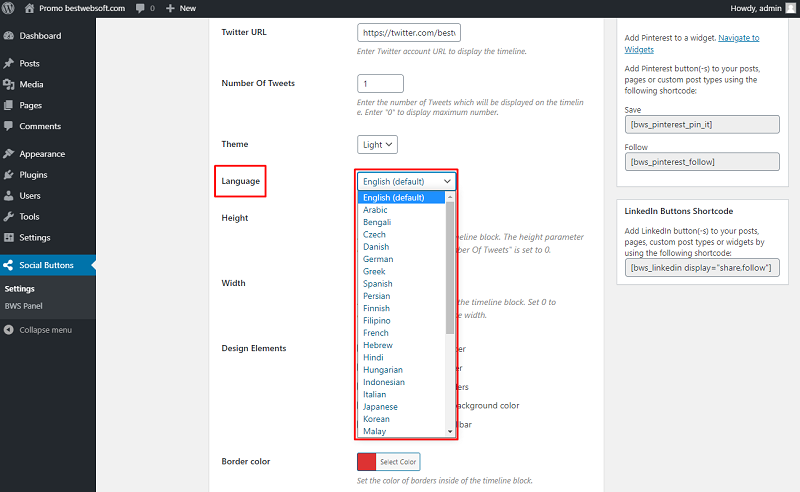The image size is (800, 492).
Task: Click the WordPress logo icon
Action: click(x=8, y=8)
